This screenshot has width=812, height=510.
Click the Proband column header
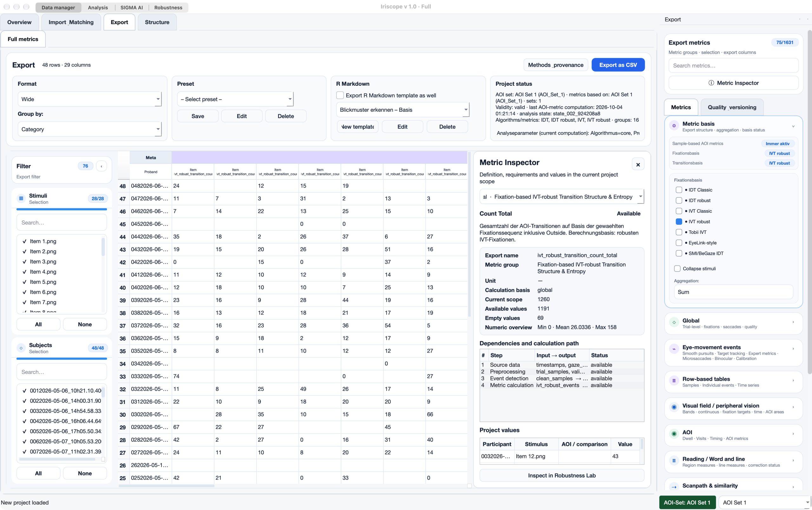coord(151,172)
